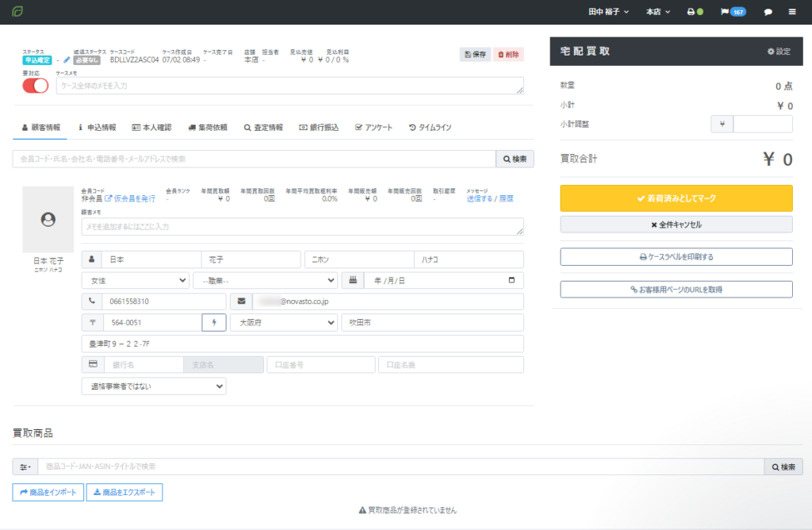Click the yen icon in subtotal adjustment
The width and height of the screenshot is (812, 530).
tap(722, 124)
